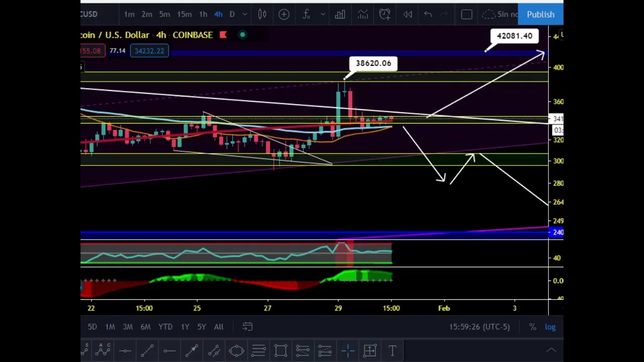Start bar replay with the rewind icon
Image resolution: width=644 pixels, height=362 pixels.
point(408,15)
